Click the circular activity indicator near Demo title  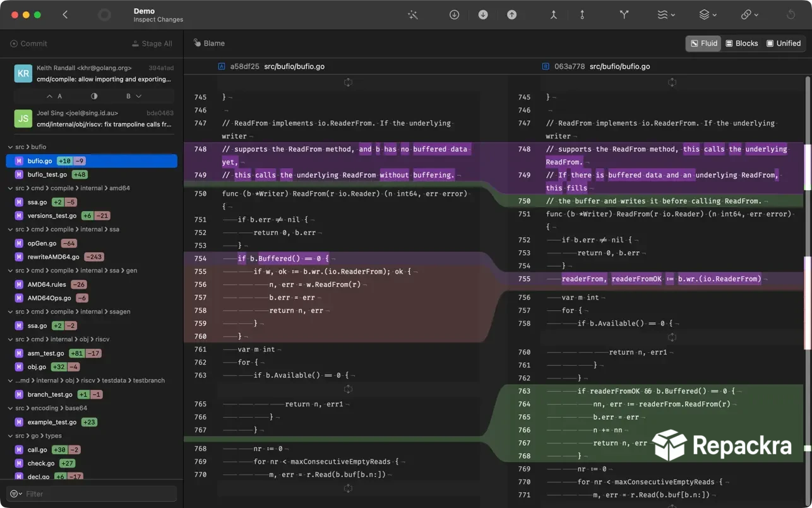105,15
